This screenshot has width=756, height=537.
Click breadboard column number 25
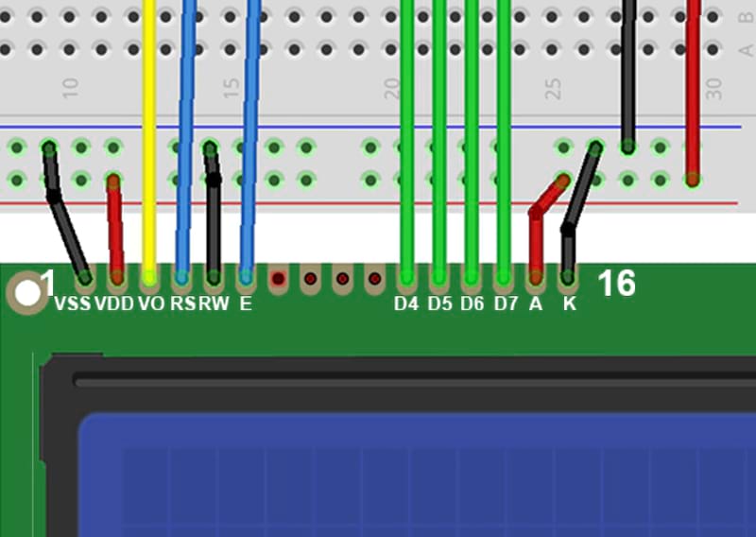point(553,88)
